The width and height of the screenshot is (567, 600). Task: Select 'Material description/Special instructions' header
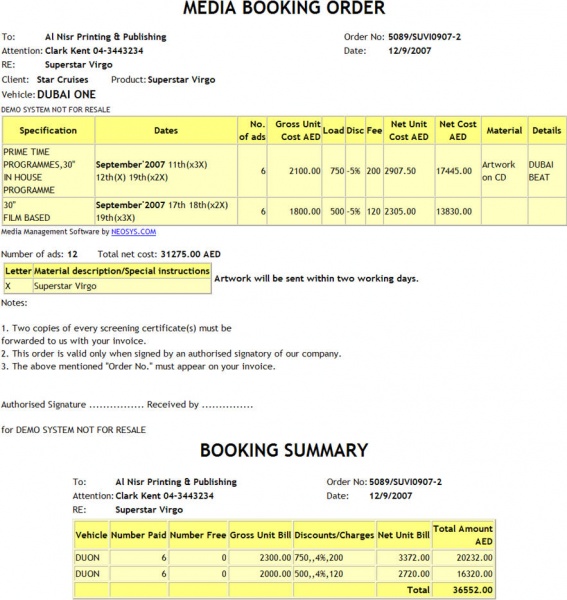point(122,271)
